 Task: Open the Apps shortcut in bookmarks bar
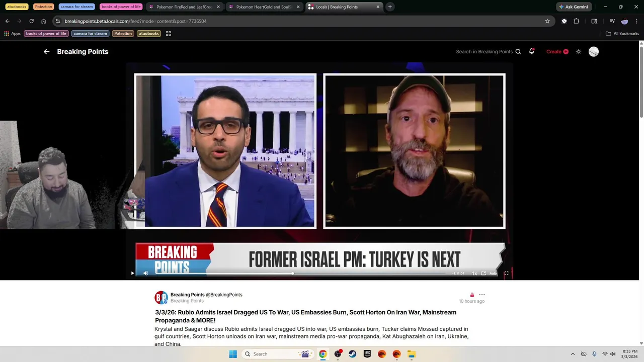[12, 34]
